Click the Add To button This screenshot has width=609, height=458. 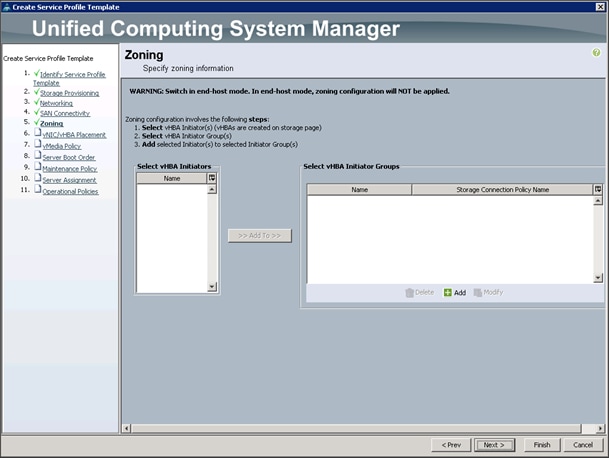pyautogui.click(x=259, y=235)
